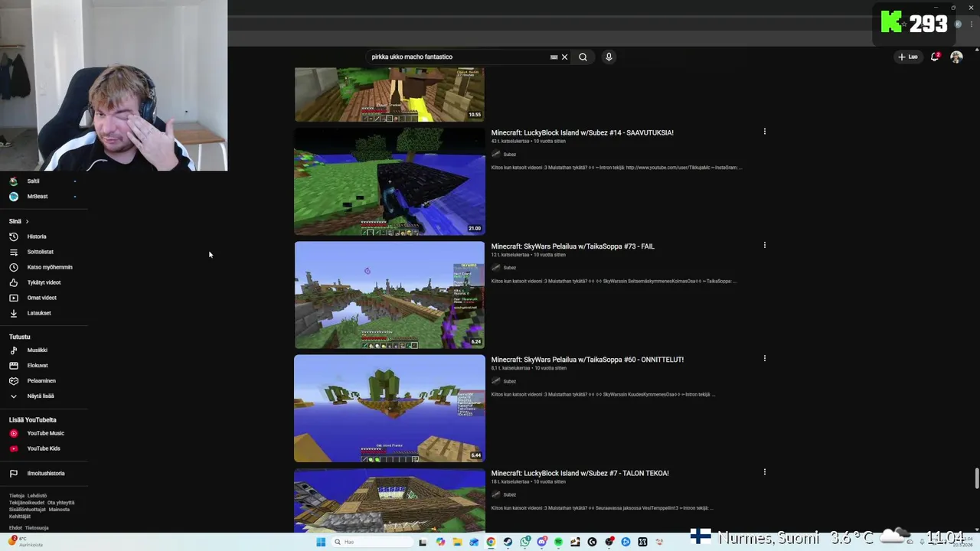Viewport: 980px width, 551px height.
Task: Click thumbnail of LuckyBlock Island #7 video
Action: (x=390, y=500)
